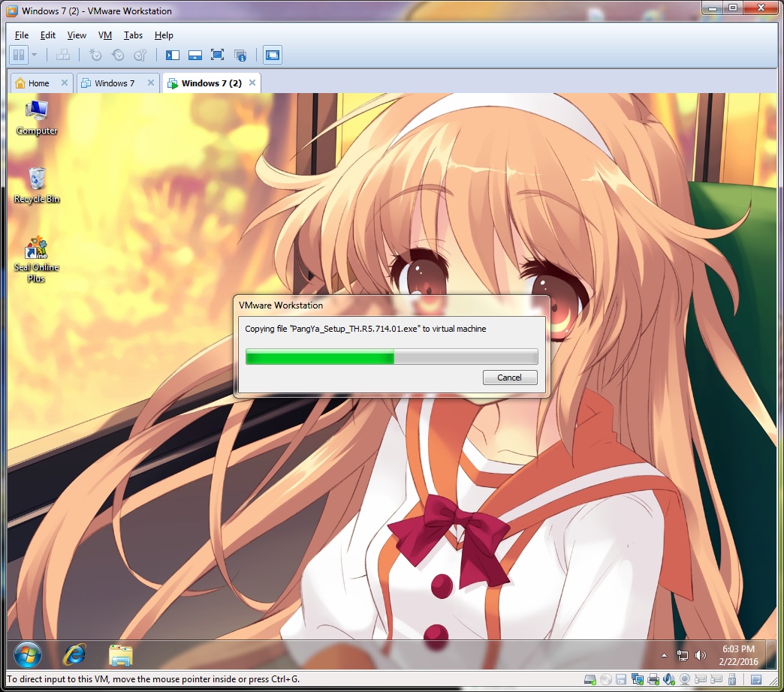Click the second USB keyboard device icon
The height and width of the screenshot is (692, 784).
(x=716, y=679)
